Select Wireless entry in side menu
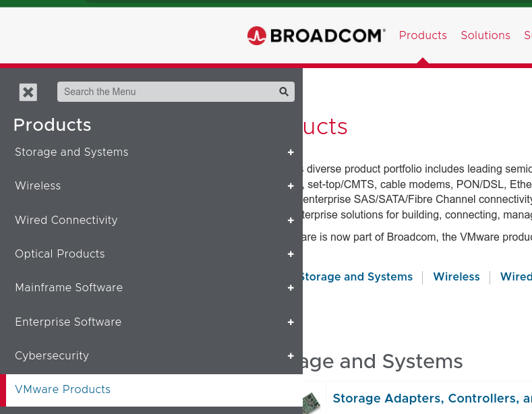The height and width of the screenshot is (414, 532). 38,185
